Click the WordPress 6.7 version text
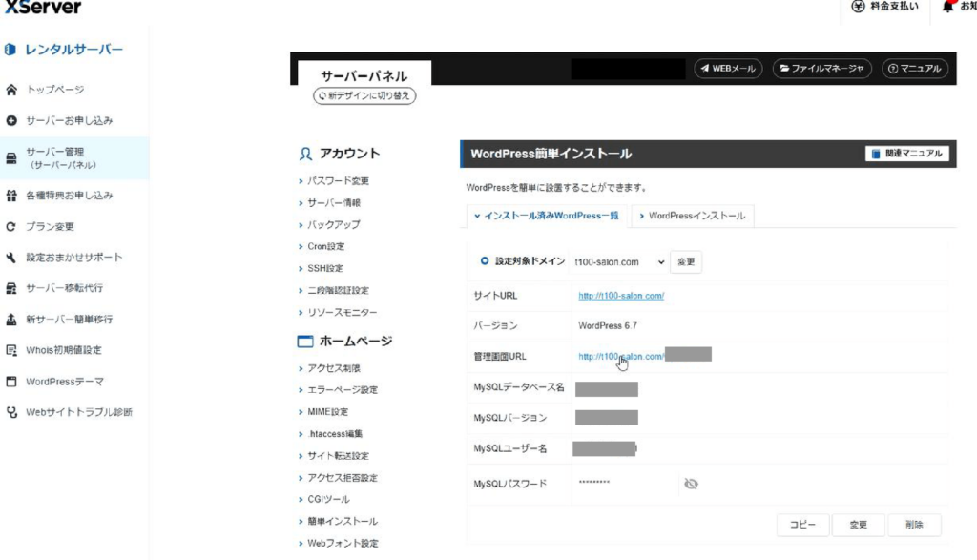 [x=608, y=325]
